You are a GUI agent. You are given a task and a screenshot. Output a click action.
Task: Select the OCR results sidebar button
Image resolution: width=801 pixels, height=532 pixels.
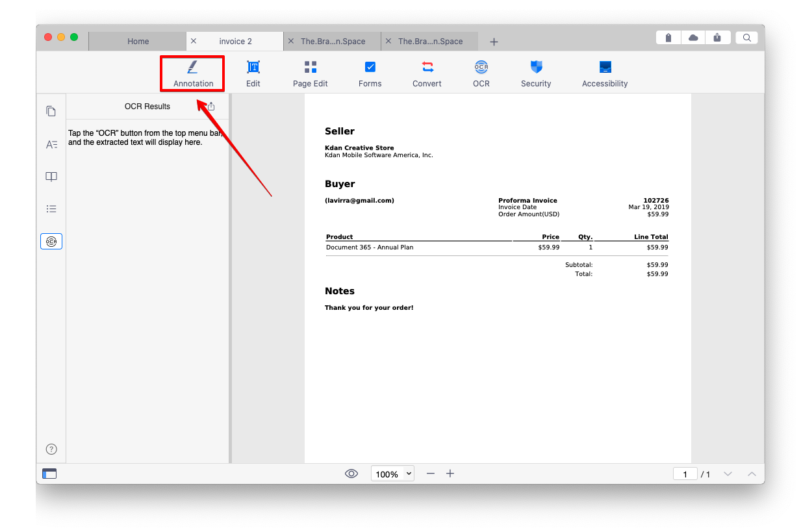[51, 242]
